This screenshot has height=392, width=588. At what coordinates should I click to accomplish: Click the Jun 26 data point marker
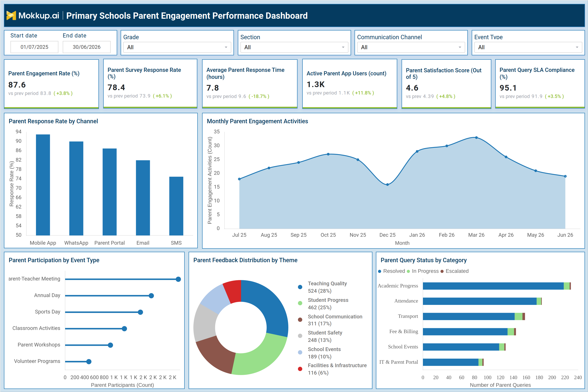click(565, 176)
